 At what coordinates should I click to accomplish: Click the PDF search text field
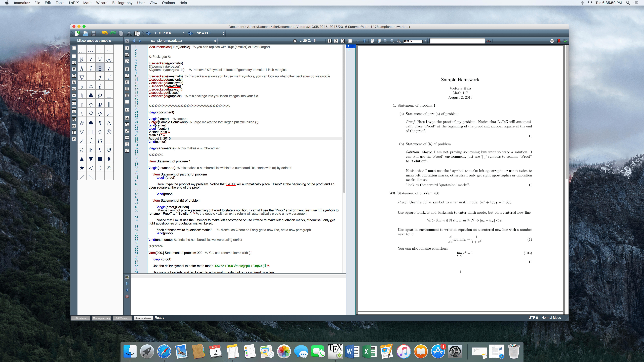457,41
